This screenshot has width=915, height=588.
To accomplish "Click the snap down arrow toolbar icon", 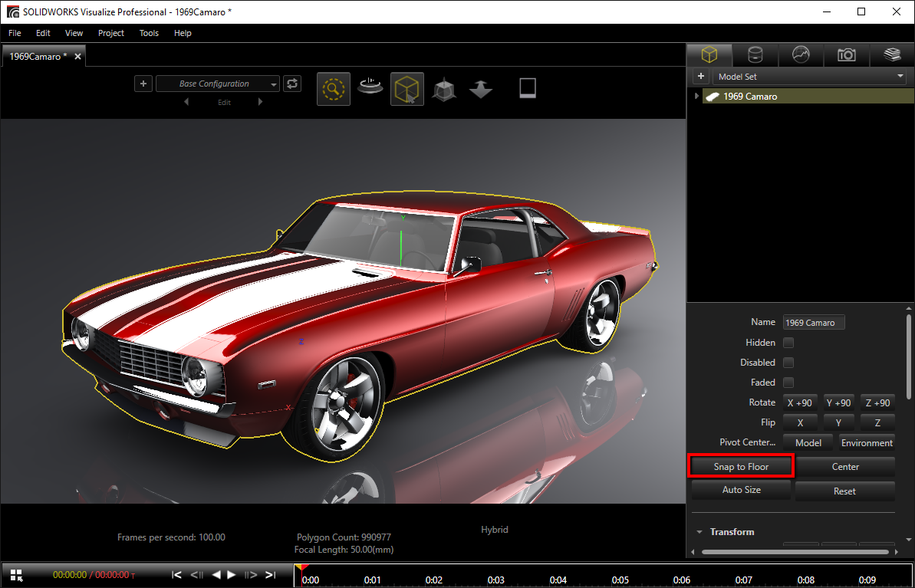I will pyautogui.click(x=481, y=89).
